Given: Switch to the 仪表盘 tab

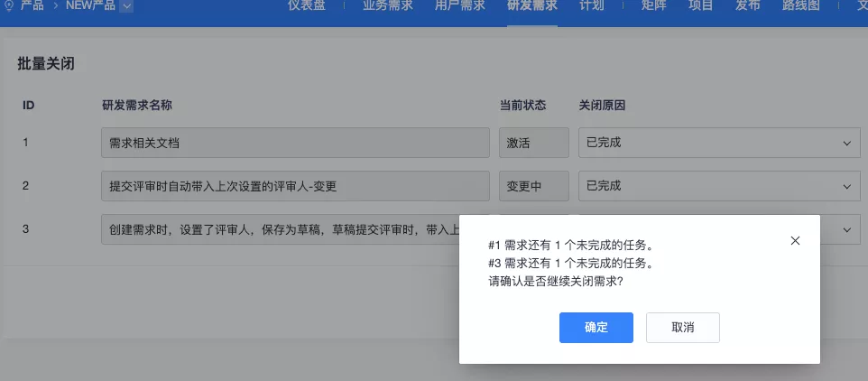Looking at the screenshot, I should pos(306,6).
